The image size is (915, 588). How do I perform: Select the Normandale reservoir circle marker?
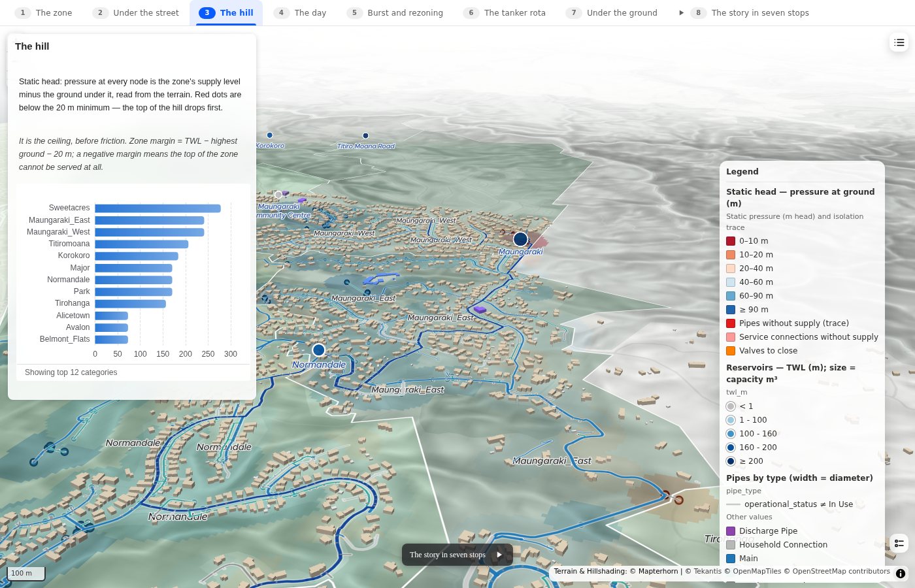tap(319, 350)
